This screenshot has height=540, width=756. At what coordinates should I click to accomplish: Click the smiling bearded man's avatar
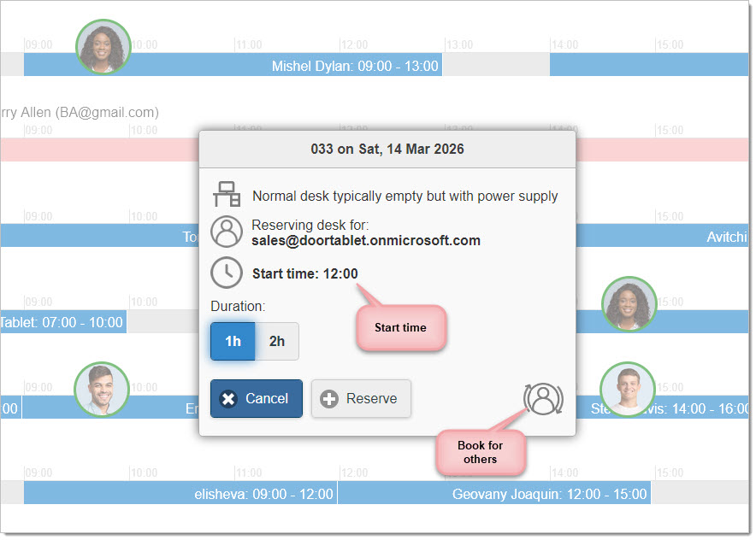point(102,390)
